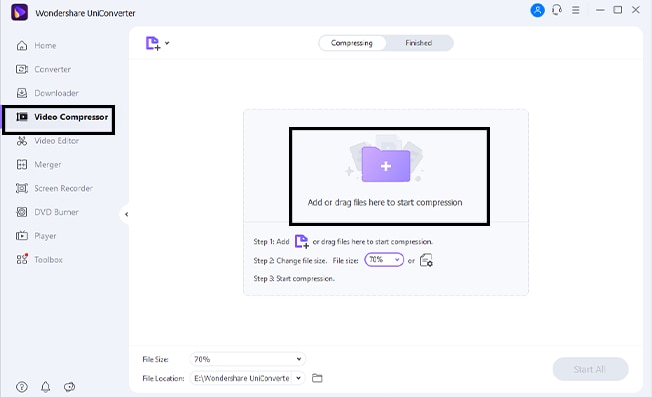Select the Compressing tab

pos(352,43)
